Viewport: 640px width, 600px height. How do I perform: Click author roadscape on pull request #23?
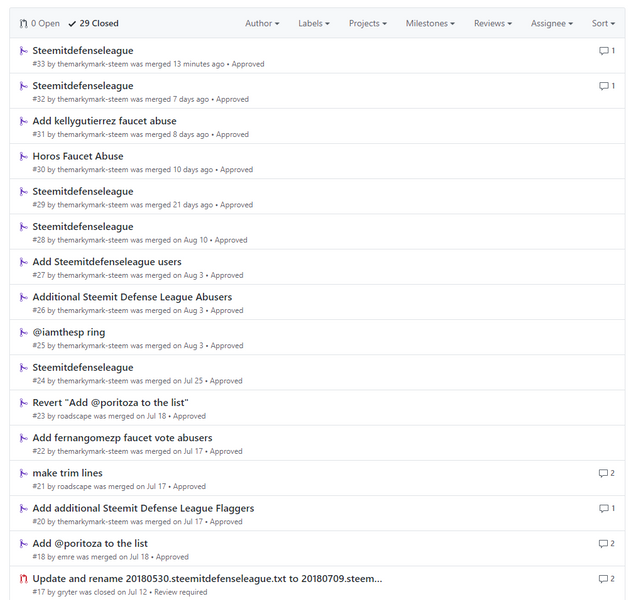pos(74,416)
